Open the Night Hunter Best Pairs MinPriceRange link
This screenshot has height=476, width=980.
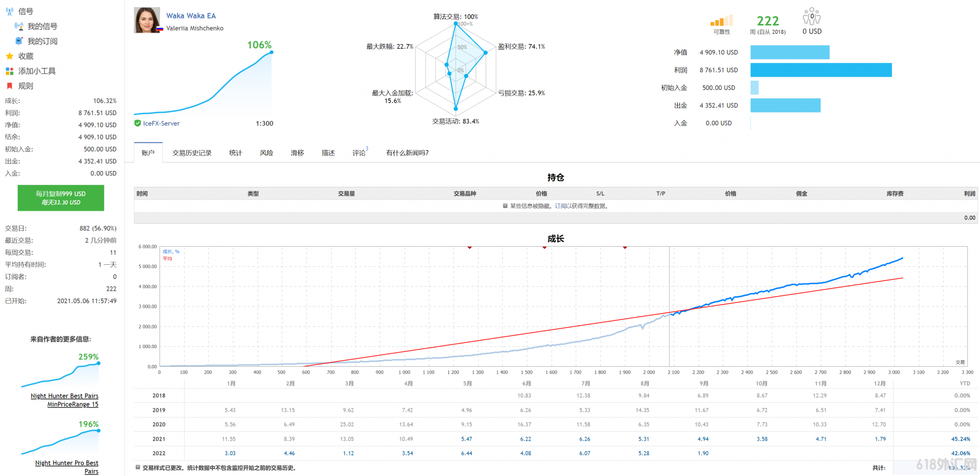(65, 400)
